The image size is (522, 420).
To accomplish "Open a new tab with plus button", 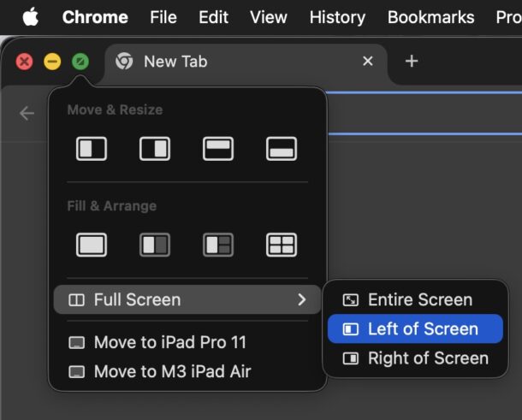I will (412, 61).
